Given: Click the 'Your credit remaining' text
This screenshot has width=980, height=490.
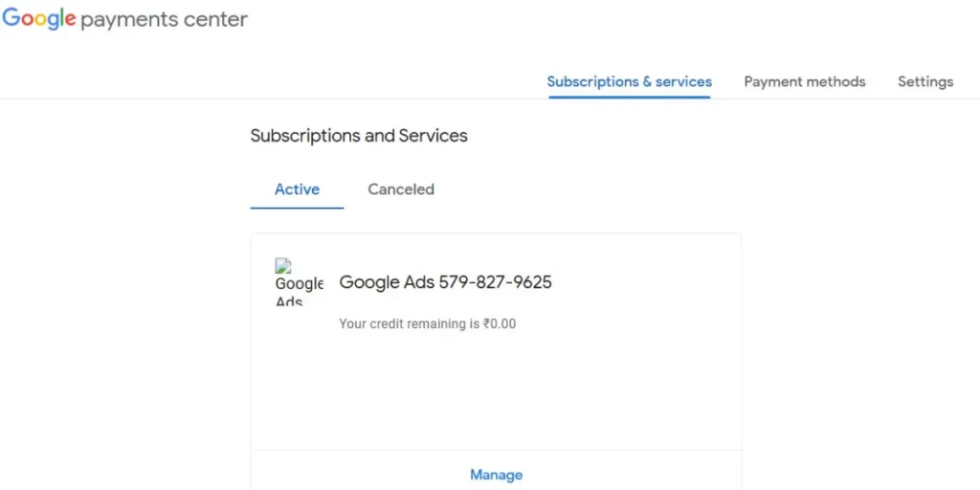Looking at the screenshot, I should point(409,324).
